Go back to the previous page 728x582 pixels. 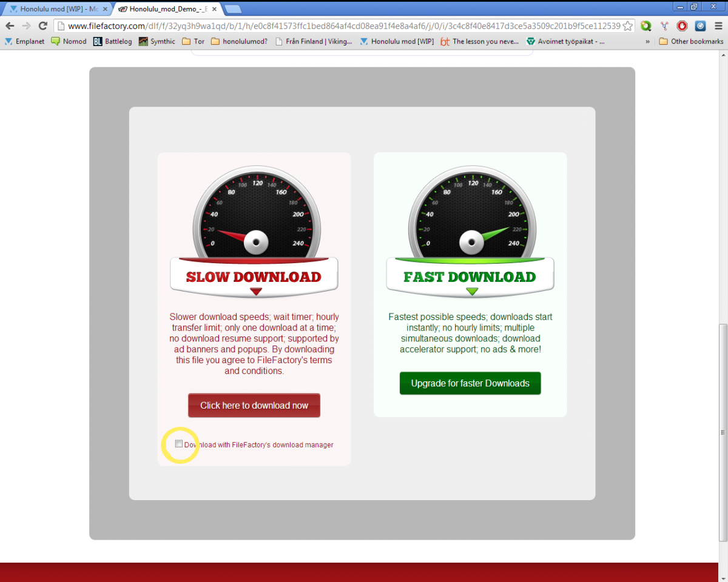tap(10, 26)
